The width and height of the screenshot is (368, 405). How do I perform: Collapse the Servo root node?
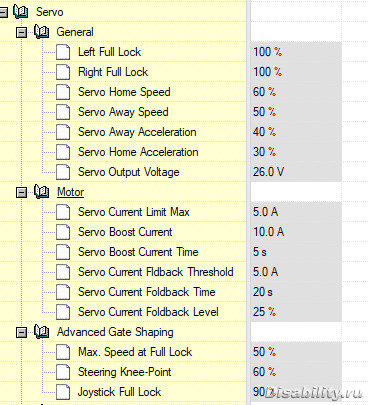pos(3,13)
